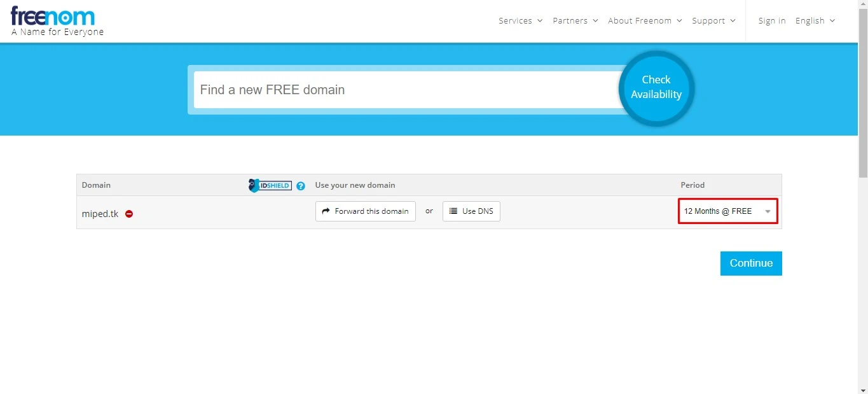Click the Period column header
868x394 pixels.
click(x=692, y=185)
